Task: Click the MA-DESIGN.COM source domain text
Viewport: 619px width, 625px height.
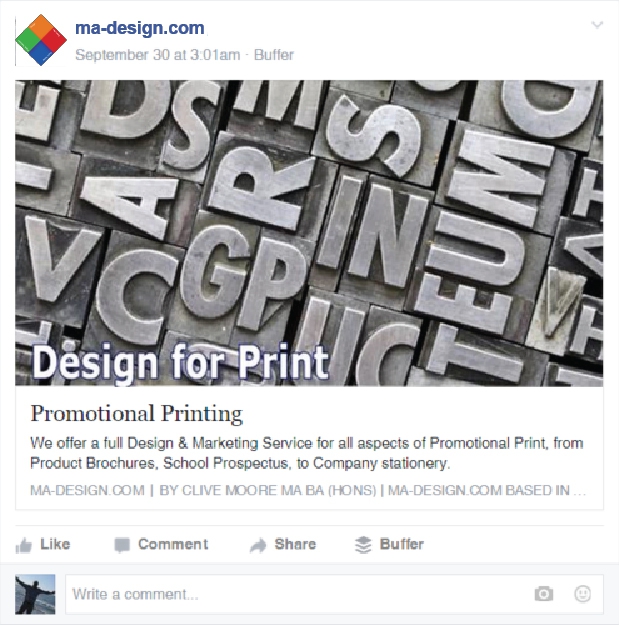Action: tap(87, 491)
